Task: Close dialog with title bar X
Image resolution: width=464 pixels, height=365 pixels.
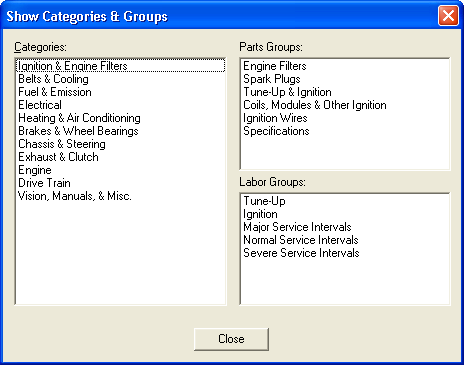Action: 448,16
